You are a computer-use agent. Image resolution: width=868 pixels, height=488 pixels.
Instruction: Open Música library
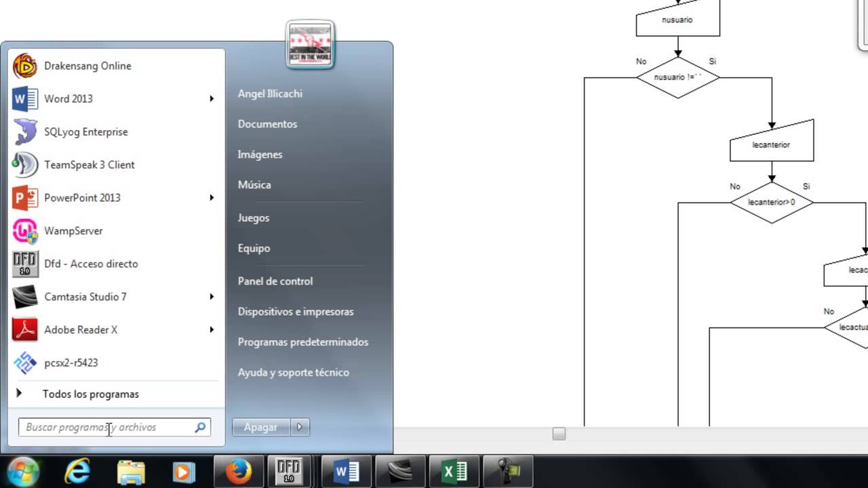254,184
